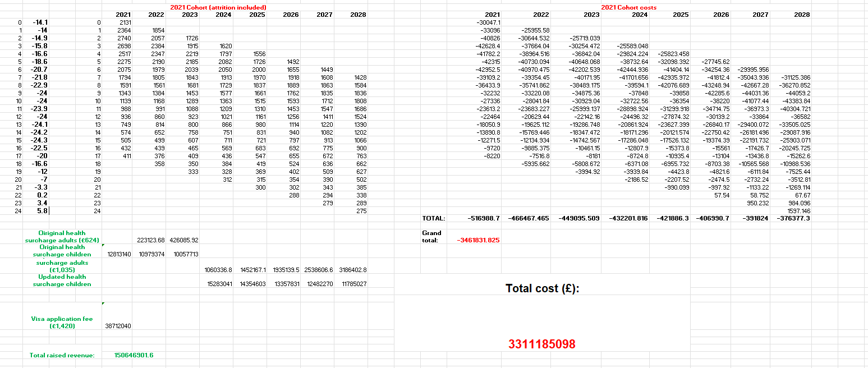Select the cell containing 15283041

click(x=220, y=284)
